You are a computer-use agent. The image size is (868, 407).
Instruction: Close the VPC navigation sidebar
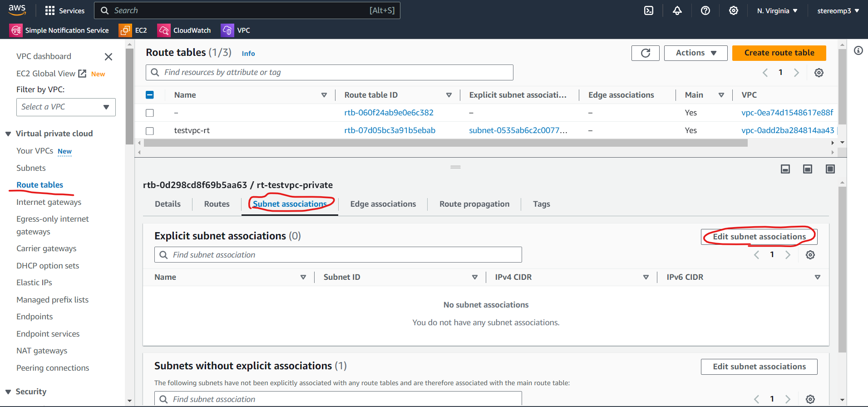pyautogui.click(x=108, y=57)
